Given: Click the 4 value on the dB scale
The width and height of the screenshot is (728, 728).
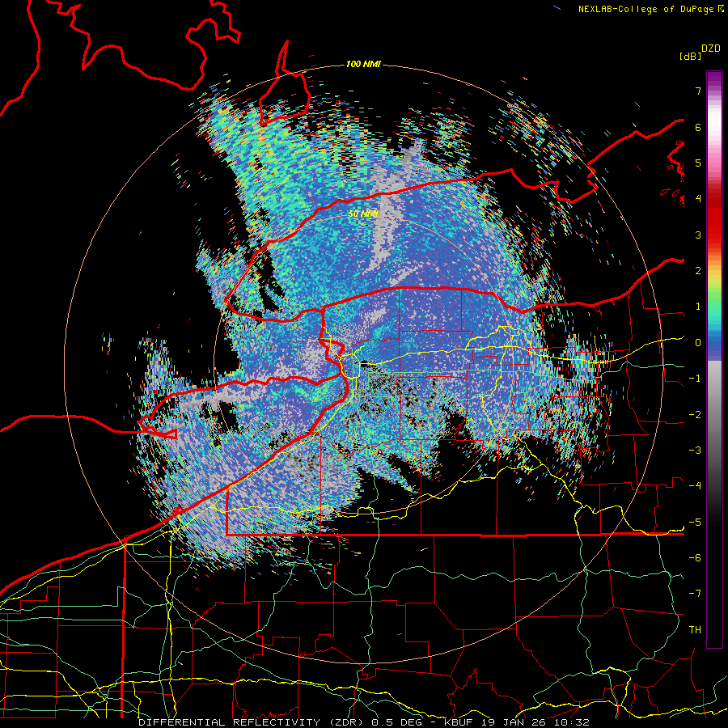Looking at the screenshot, I should click(698, 199).
